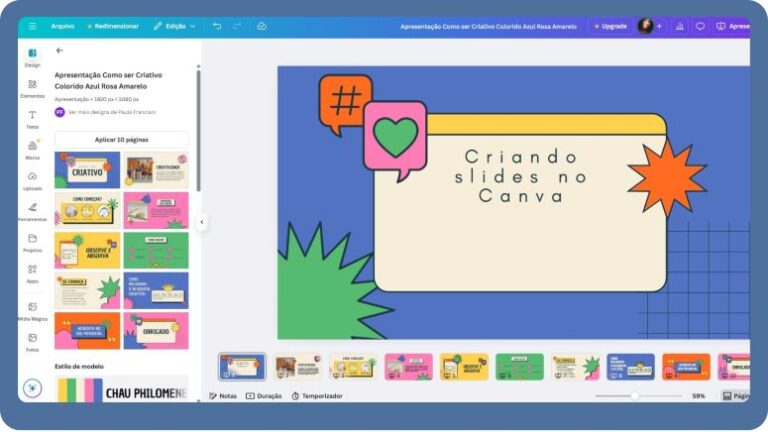Image resolution: width=768 pixels, height=432 pixels.
Task: Choose the Chau Philomene style swatch
Action: click(122, 390)
